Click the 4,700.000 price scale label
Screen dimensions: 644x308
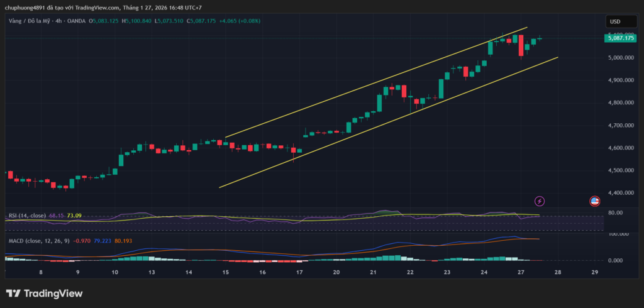coord(619,126)
